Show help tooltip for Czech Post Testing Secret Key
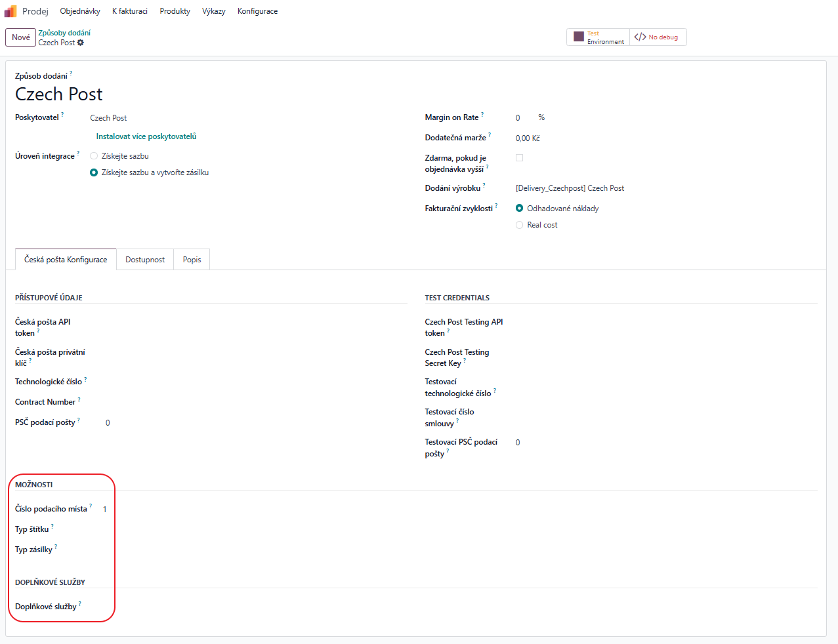The image size is (838, 644). click(x=465, y=361)
